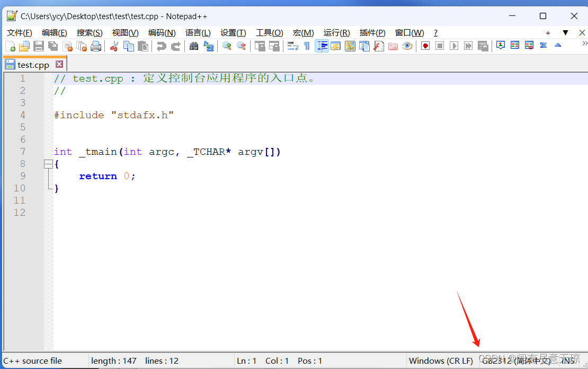Toggle show all characters pilcrow icon
This screenshot has width=588, height=369.
point(307,46)
